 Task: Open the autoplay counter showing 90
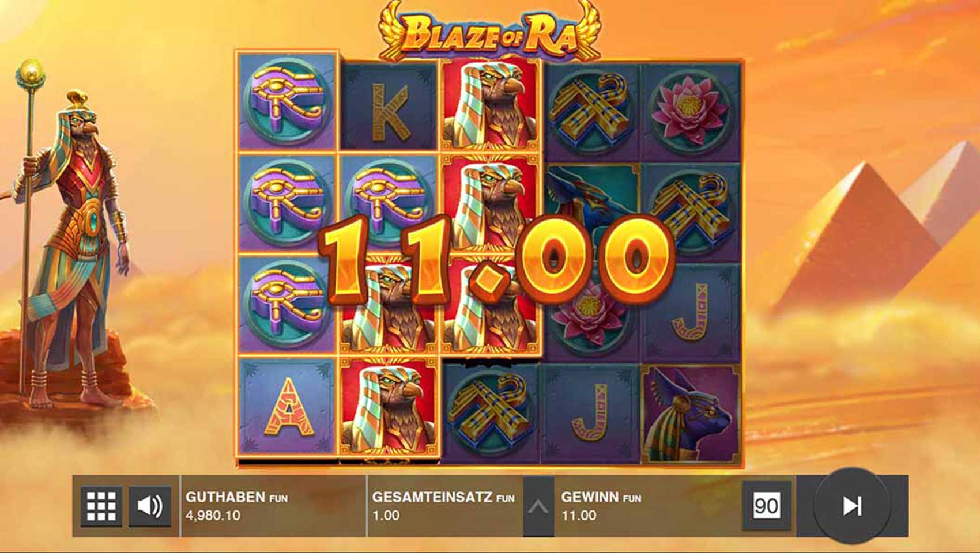pos(766,506)
